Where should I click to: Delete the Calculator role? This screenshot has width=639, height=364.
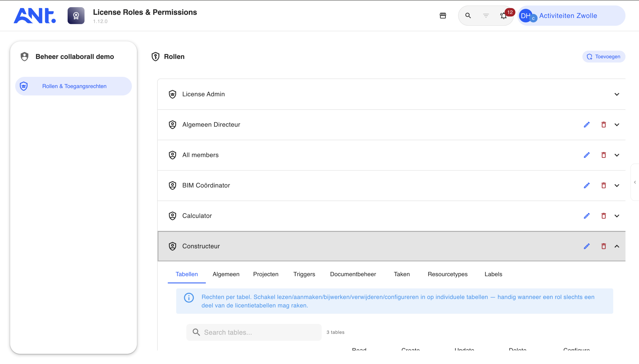(604, 216)
